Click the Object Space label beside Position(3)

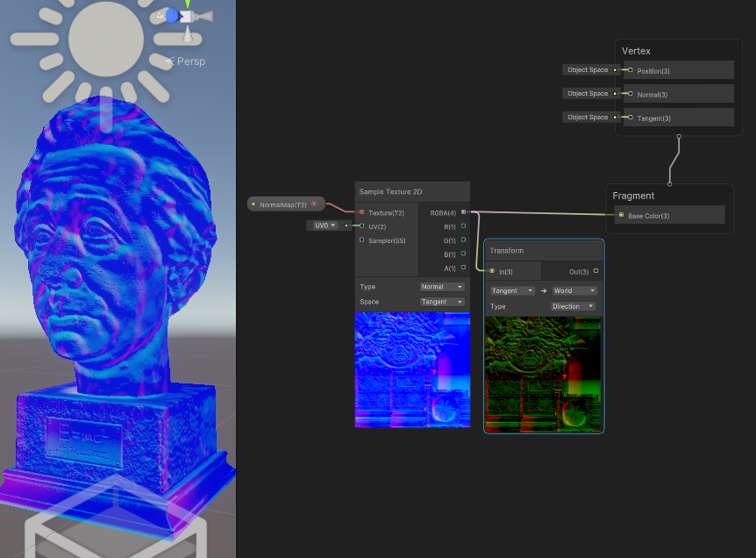tap(588, 69)
